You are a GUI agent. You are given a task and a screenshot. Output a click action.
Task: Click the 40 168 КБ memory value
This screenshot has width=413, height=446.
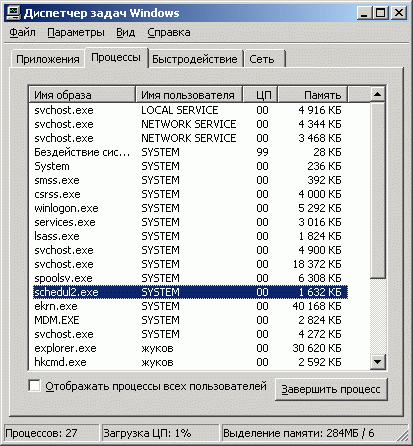pos(317,306)
